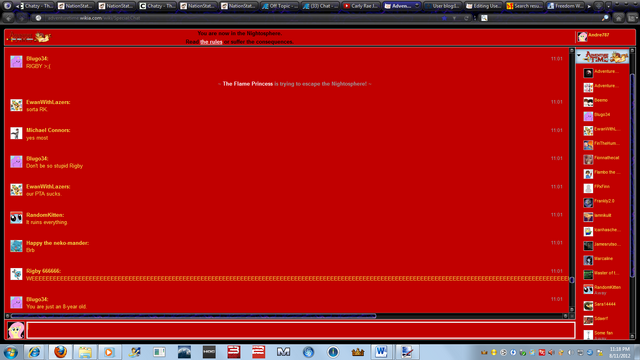Select Beemo in the user list
Viewport: 640px width, 360px height.
tap(602, 102)
